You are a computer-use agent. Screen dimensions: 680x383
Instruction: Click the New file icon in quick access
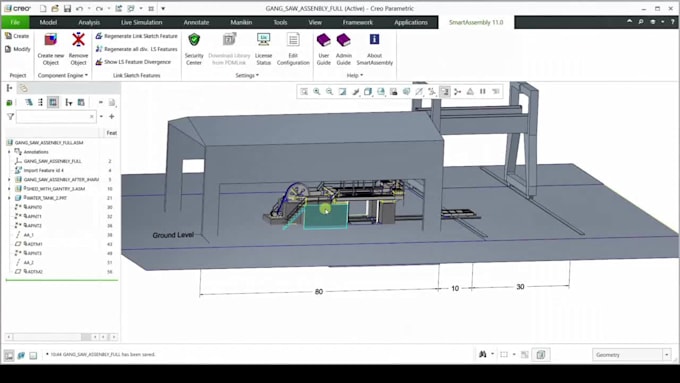pyautogui.click(x=43, y=8)
